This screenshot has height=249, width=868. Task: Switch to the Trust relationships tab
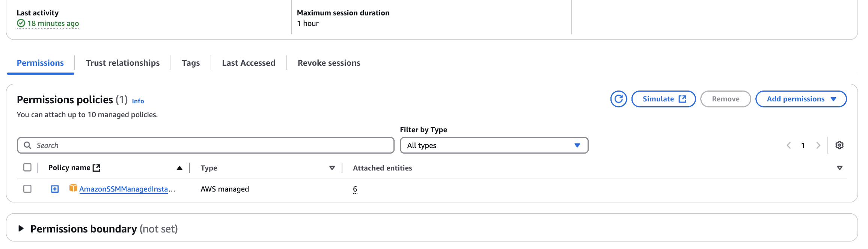(122, 63)
